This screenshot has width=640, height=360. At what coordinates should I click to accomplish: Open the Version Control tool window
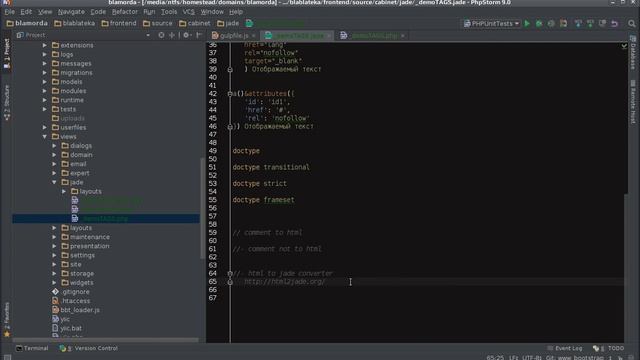(x=89, y=348)
